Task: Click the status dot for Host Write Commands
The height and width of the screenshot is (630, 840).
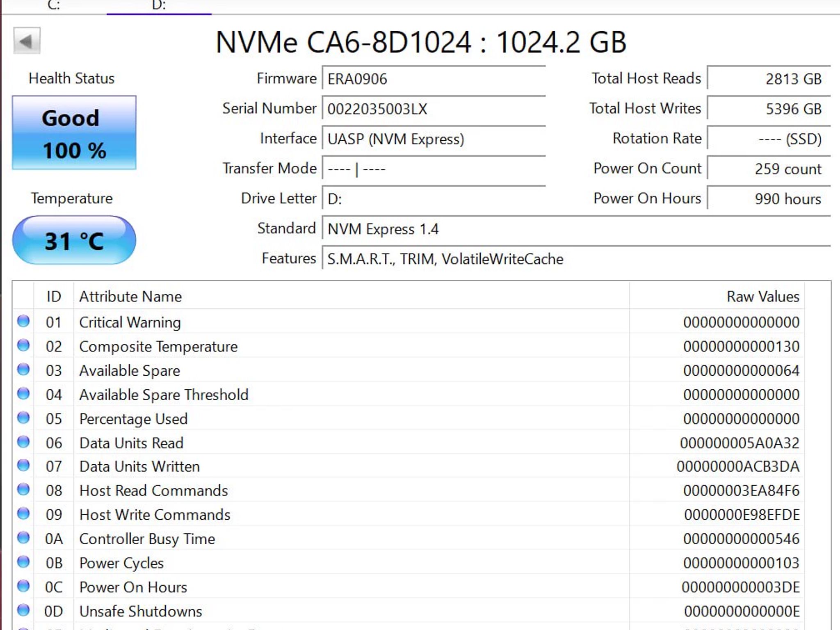Action: click(x=23, y=514)
